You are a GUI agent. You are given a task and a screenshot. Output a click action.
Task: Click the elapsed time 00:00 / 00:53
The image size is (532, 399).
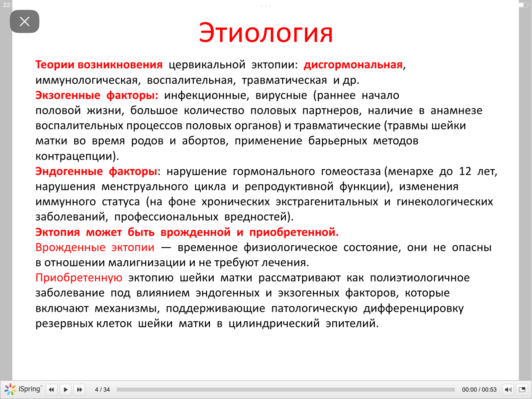pyautogui.click(x=479, y=389)
